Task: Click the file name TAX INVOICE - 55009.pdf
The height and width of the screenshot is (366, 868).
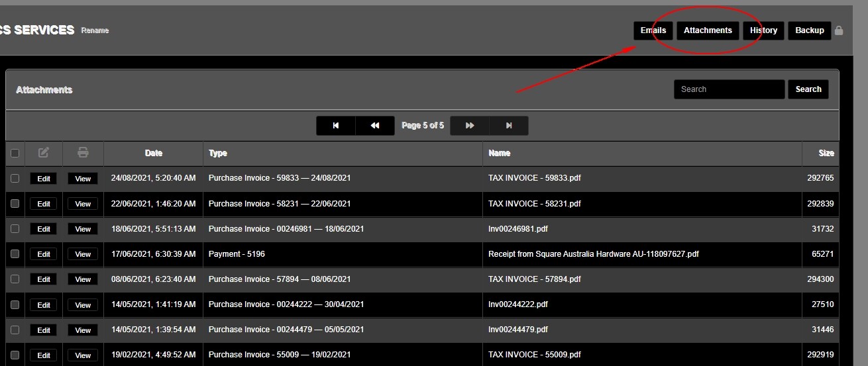Action: [535, 355]
